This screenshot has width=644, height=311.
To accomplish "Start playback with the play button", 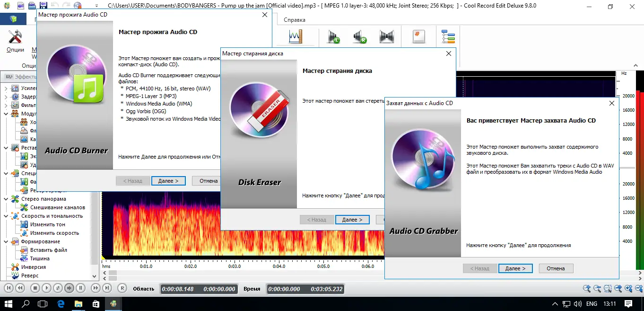I will point(46,288).
